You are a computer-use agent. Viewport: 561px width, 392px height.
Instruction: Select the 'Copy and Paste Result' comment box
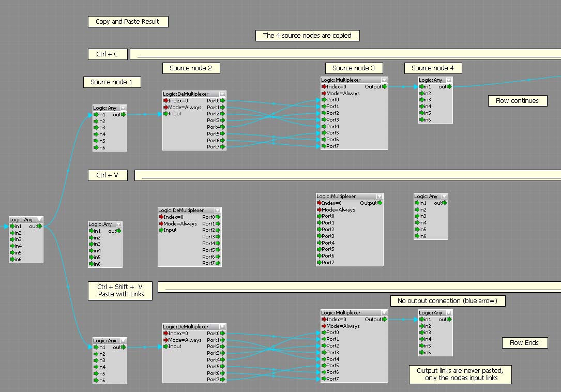(x=128, y=22)
